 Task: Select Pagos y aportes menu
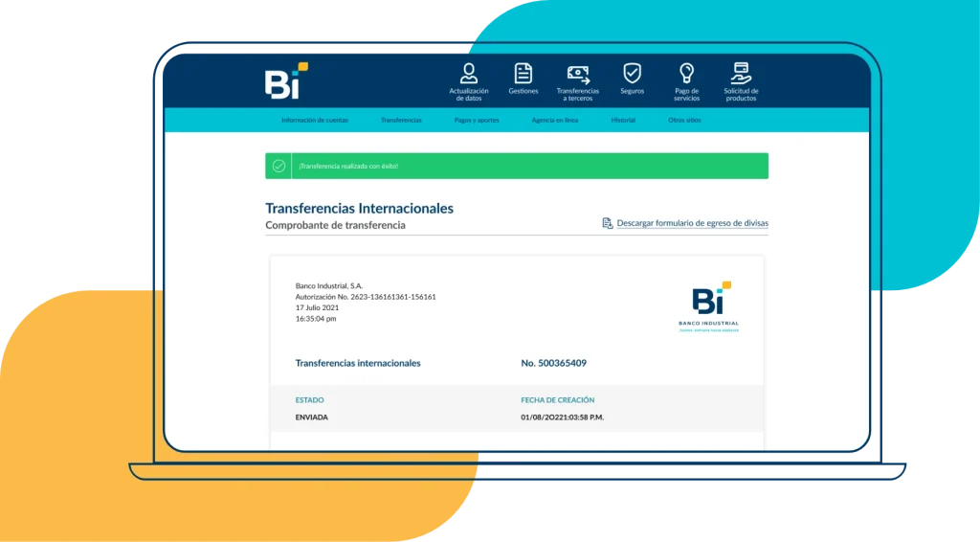pyautogui.click(x=477, y=121)
